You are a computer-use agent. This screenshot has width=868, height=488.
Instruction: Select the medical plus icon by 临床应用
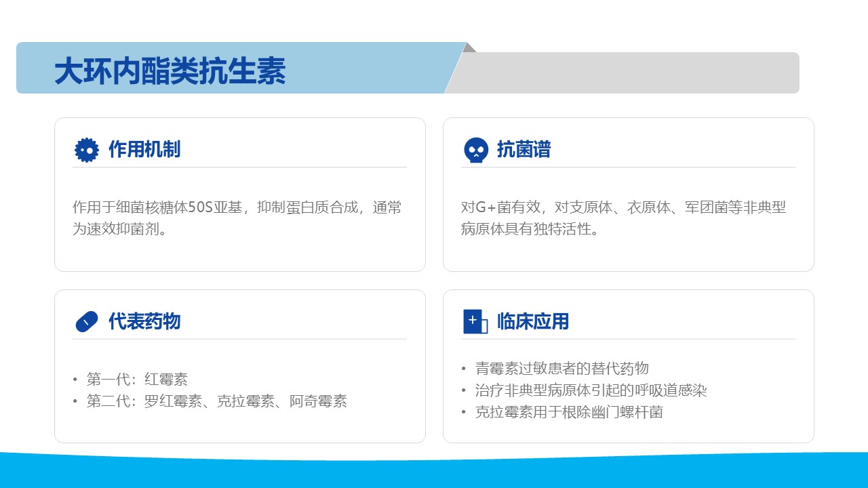point(475,321)
